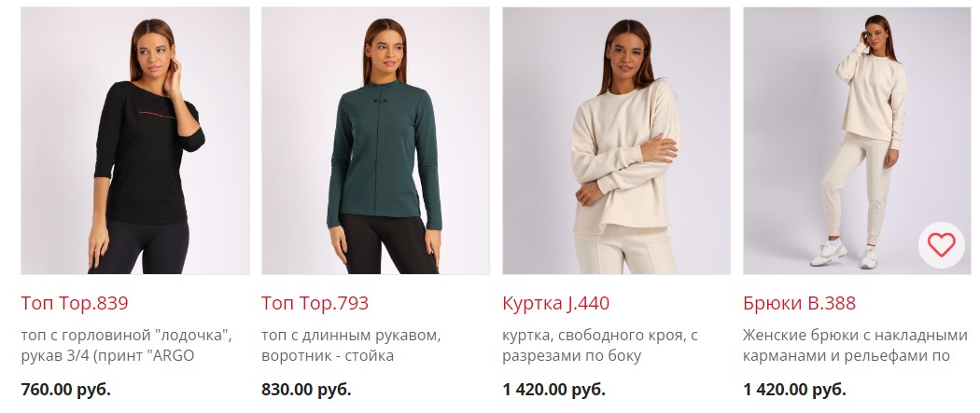
Task: Select the 830.00 руб. price
Action: tap(306, 390)
